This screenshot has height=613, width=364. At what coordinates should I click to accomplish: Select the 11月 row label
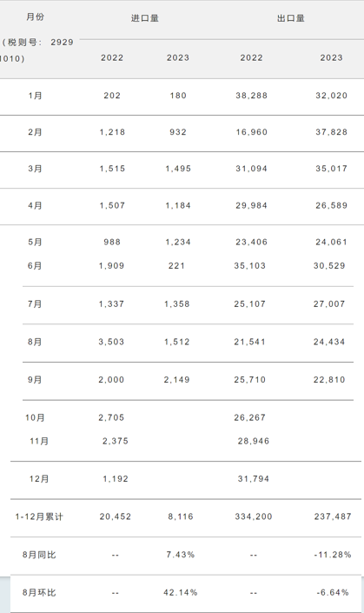pos(39,442)
